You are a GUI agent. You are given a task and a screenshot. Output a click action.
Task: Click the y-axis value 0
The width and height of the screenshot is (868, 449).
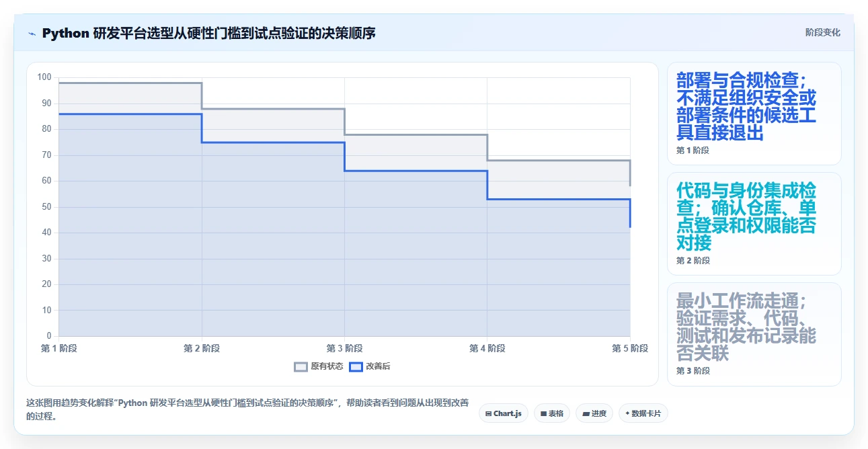pyautogui.click(x=49, y=335)
